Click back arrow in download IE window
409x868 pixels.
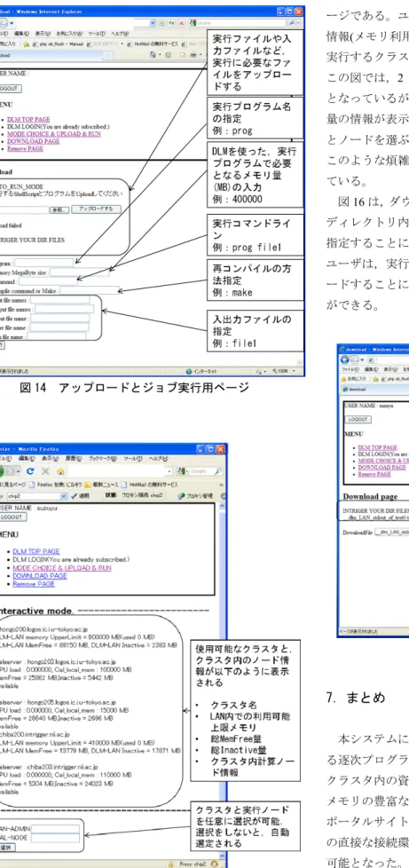click(343, 359)
